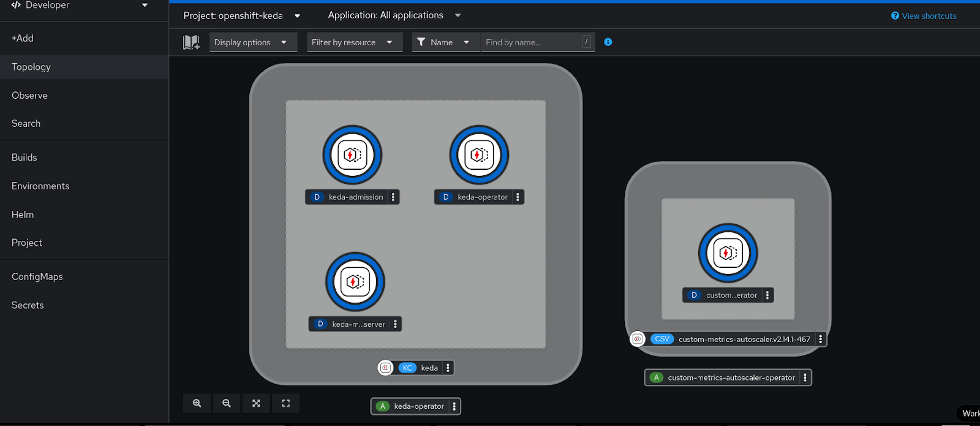Select the custom-metrics operator deployment node icon

tap(728, 253)
